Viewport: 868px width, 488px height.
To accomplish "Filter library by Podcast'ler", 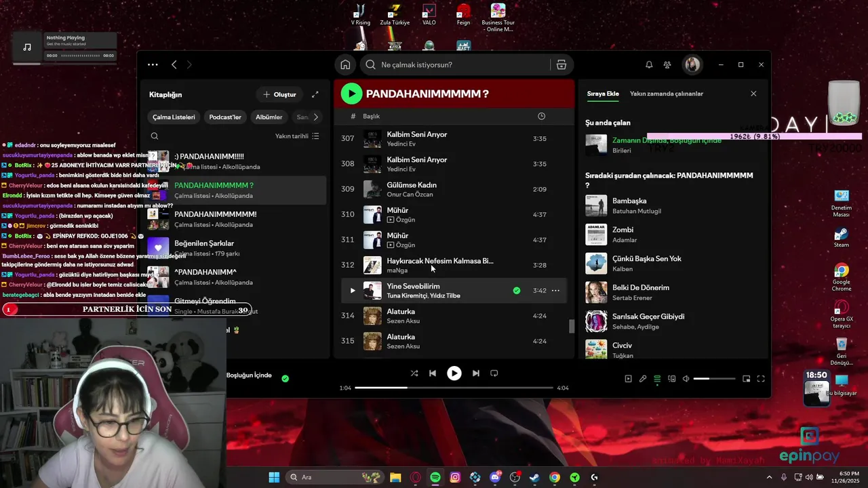I will point(225,117).
